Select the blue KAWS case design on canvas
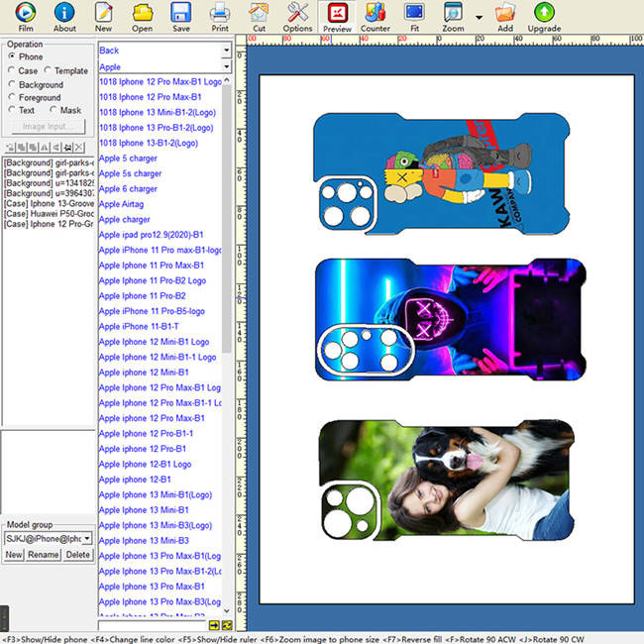The image size is (644, 644). coord(442,173)
